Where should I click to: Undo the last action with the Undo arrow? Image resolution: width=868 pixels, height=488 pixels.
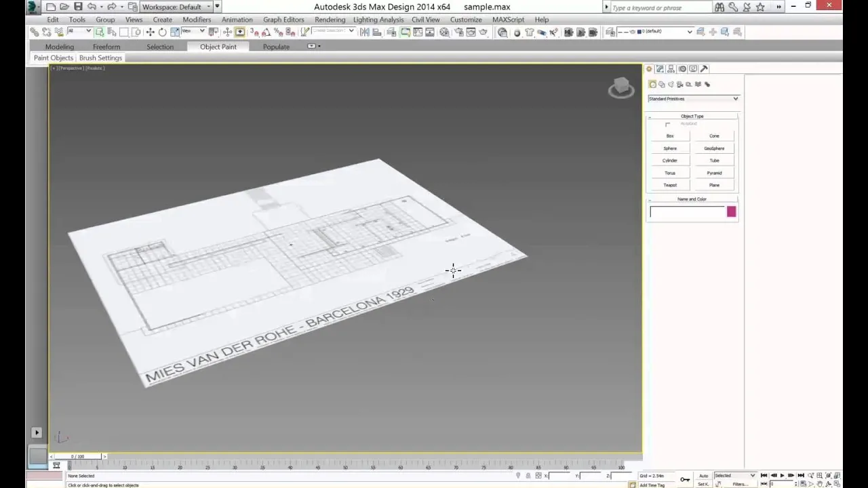(92, 7)
